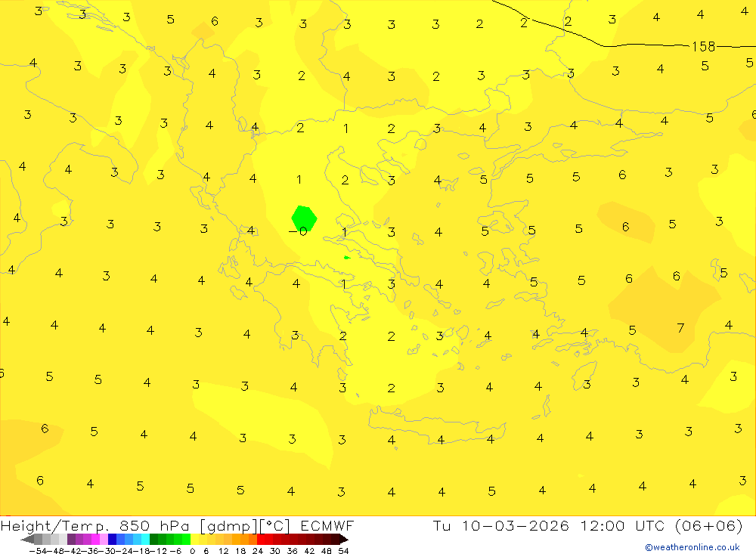The width and height of the screenshot is (756, 554).
Task: Click the -54 legend label
Action: [x=38, y=551]
